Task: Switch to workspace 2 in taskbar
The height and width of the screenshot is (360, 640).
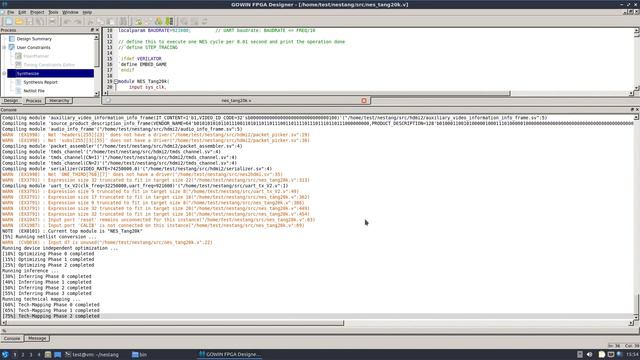Action: pos(23,355)
